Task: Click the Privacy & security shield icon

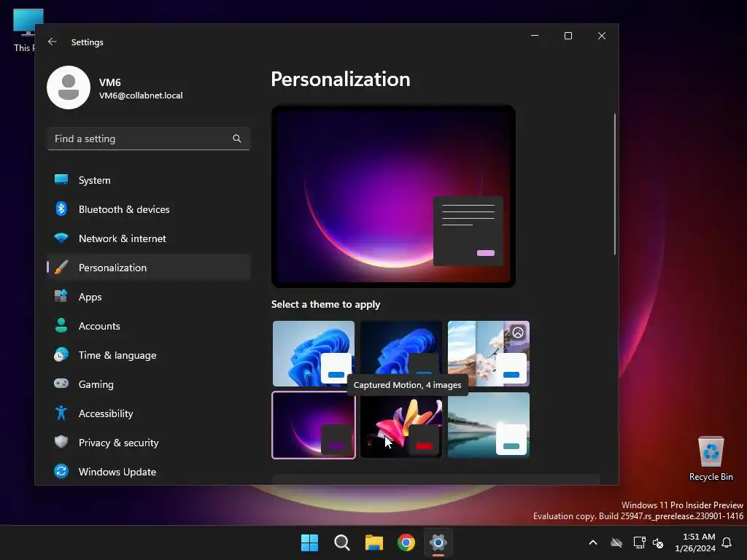Action: [61, 442]
